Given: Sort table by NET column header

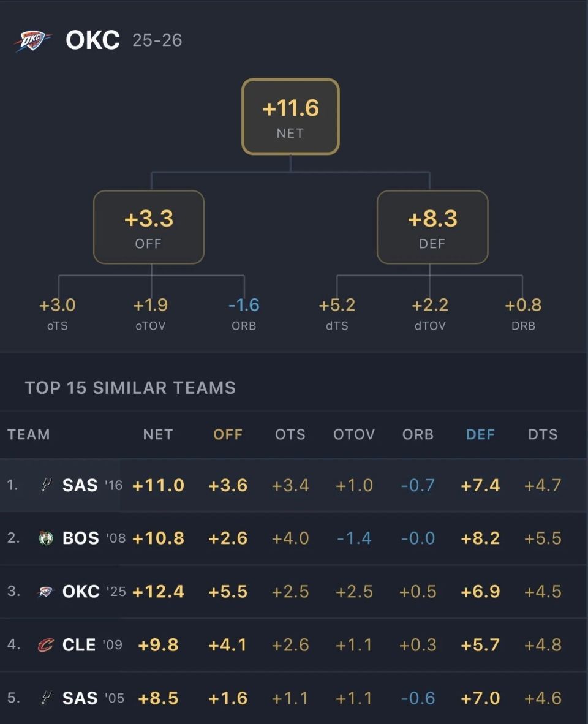Looking at the screenshot, I should pos(158,434).
